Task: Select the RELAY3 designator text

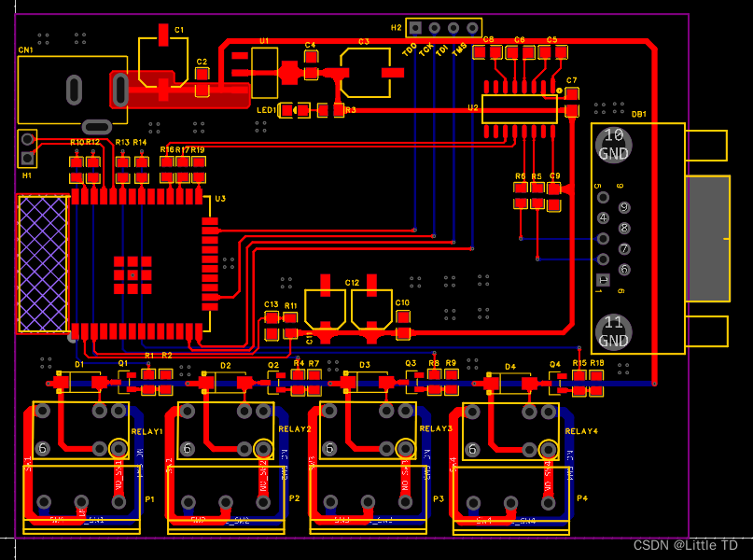Action: coord(436,428)
